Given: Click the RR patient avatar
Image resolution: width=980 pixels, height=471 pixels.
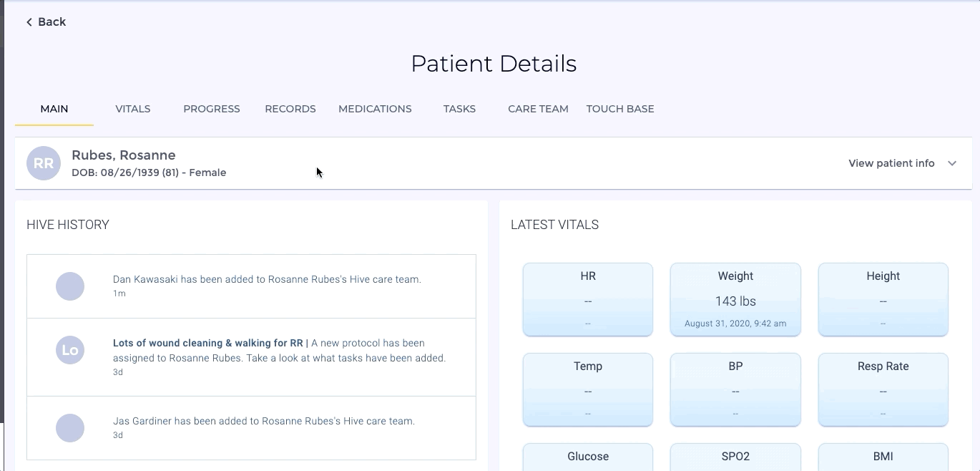Looking at the screenshot, I should pos(44,163).
